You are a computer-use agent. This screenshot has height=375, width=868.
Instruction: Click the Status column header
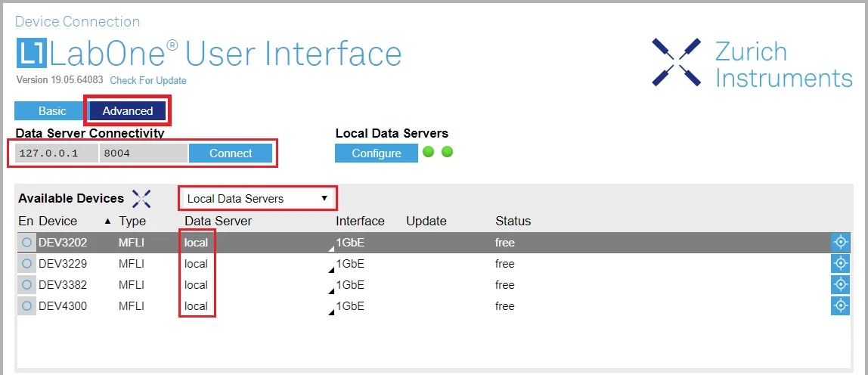(x=513, y=221)
